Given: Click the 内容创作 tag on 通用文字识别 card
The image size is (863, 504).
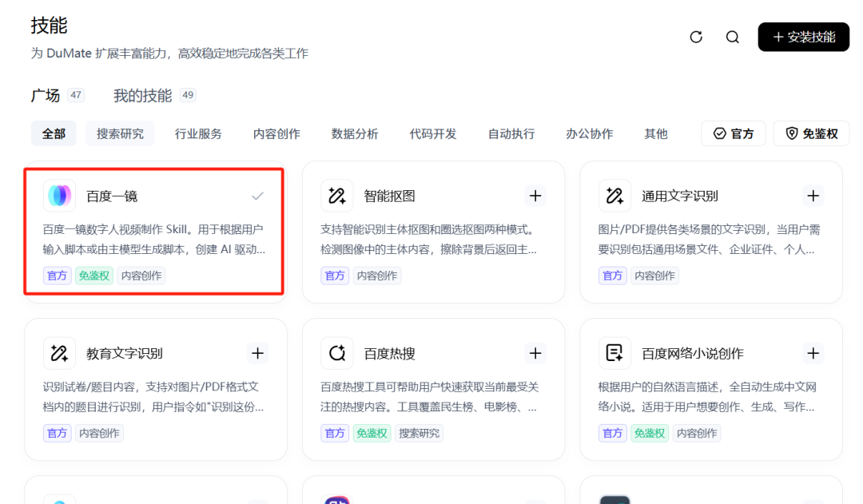Looking at the screenshot, I should coord(654,276).
